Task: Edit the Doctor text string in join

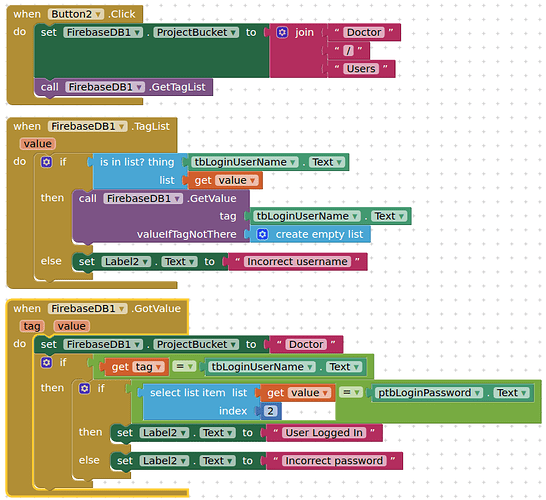Action: 364,32
